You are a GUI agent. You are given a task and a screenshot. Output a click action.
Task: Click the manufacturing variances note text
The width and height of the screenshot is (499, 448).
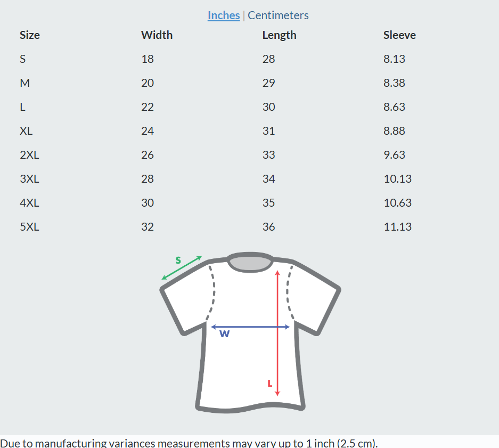(x=189, y=443)
